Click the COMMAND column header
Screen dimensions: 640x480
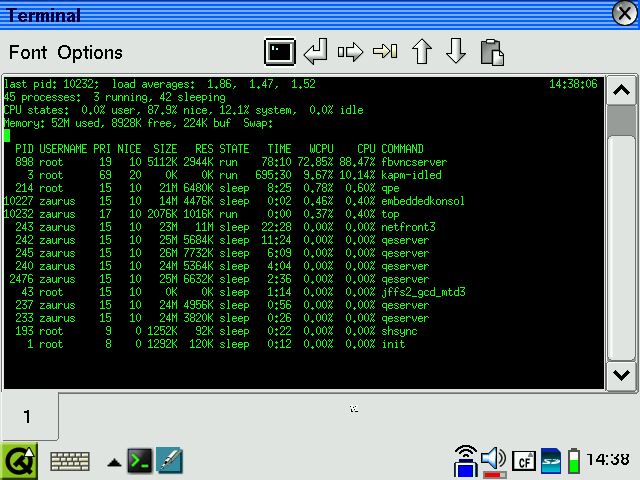coord(402,149)
